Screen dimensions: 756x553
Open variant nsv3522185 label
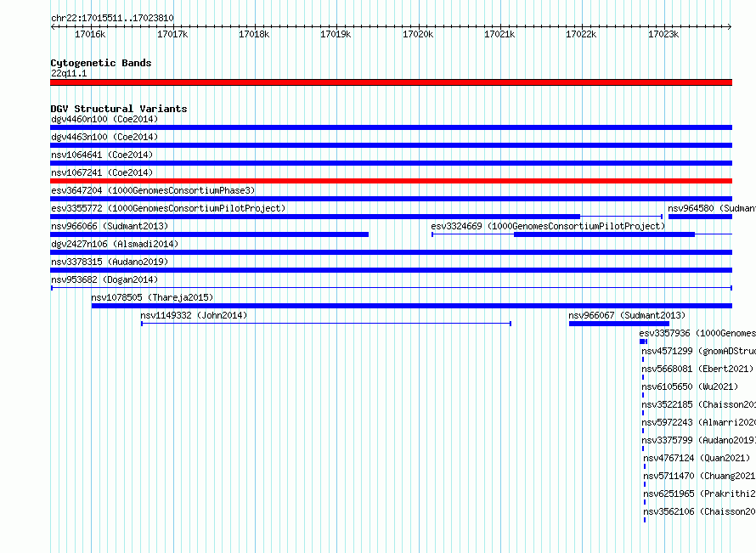[x=698, y=404]
